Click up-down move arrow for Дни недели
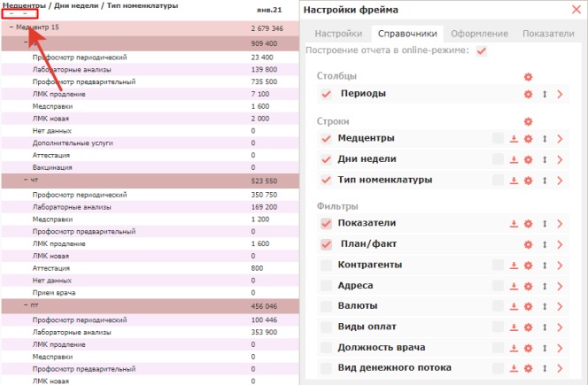Screen dimensions: 588x385 click(x=545, y=159)
